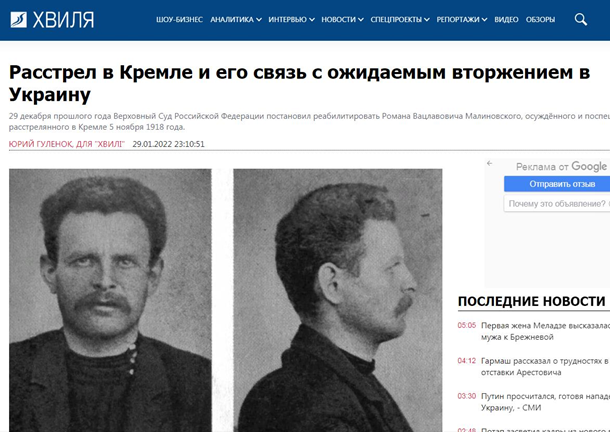
Task: Open the Видео menu item
Action: coord(506,19)
